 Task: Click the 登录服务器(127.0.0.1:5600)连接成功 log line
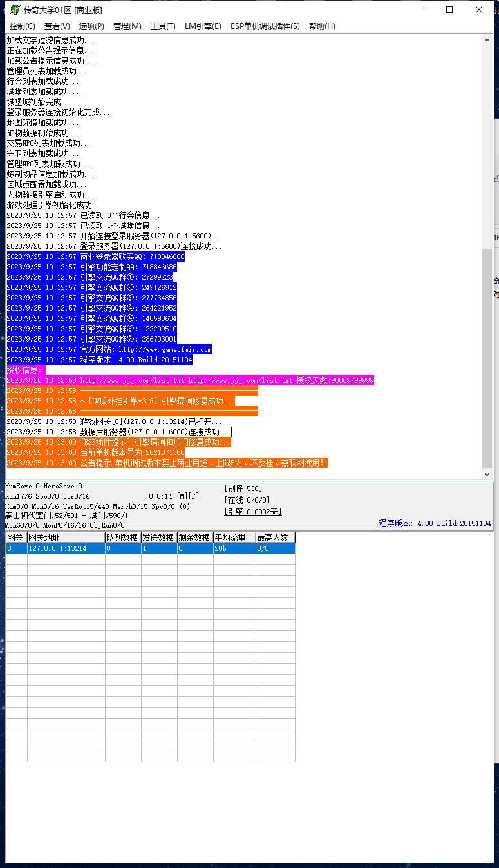pyautogui.click(x=114, y=246)
